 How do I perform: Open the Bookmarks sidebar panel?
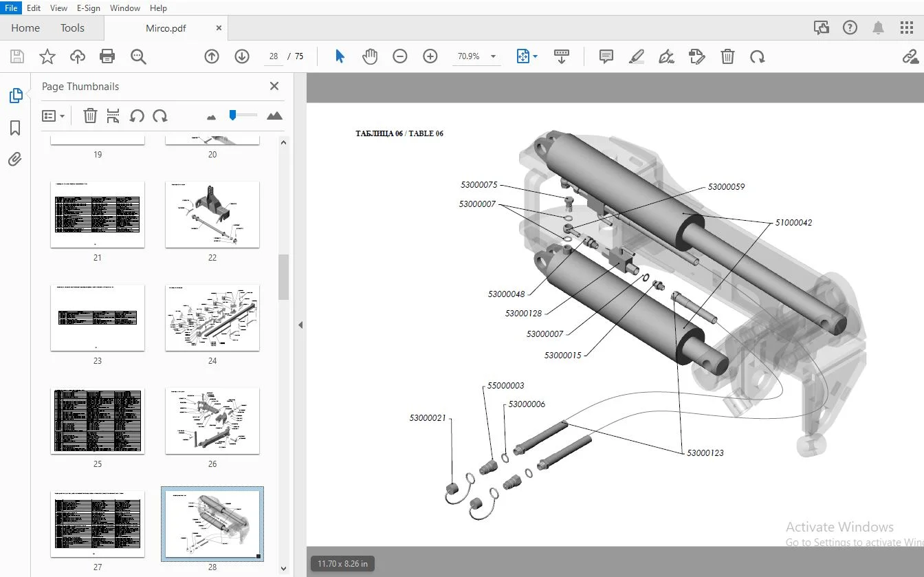[15, 128]
